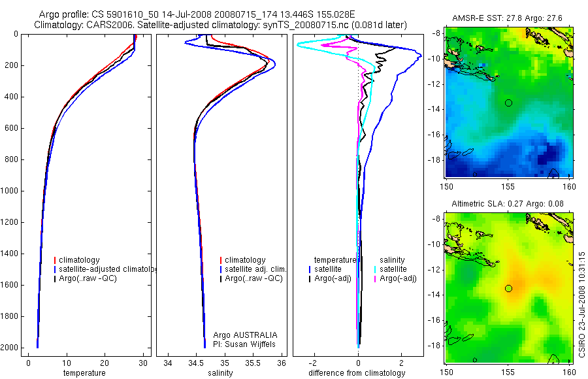This screenshot has width=588, height=379.
Task: Click the 'PI: Susan Wijffels' text
Action: pyautogui.click(x=244, y=344)
